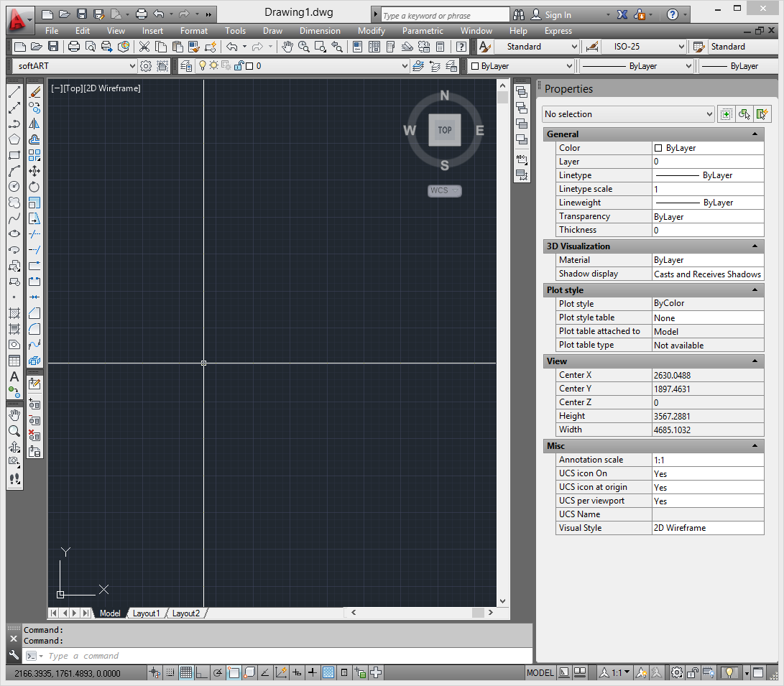Collapse the General properties section

tap(755, 134)
